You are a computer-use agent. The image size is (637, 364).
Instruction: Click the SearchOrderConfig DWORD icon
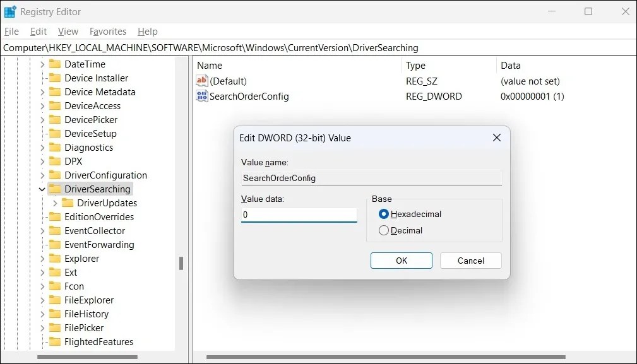(201, 97)
